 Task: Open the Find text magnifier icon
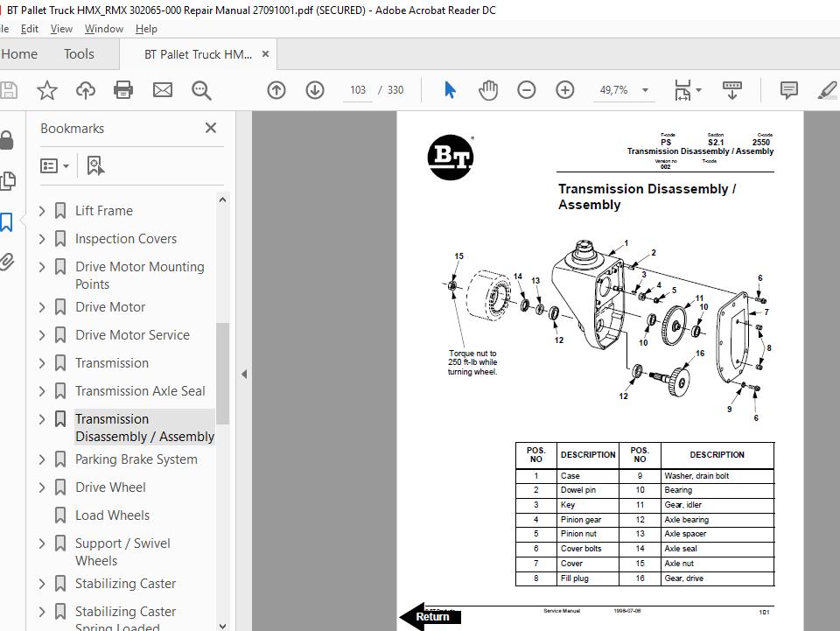[201, 90]
